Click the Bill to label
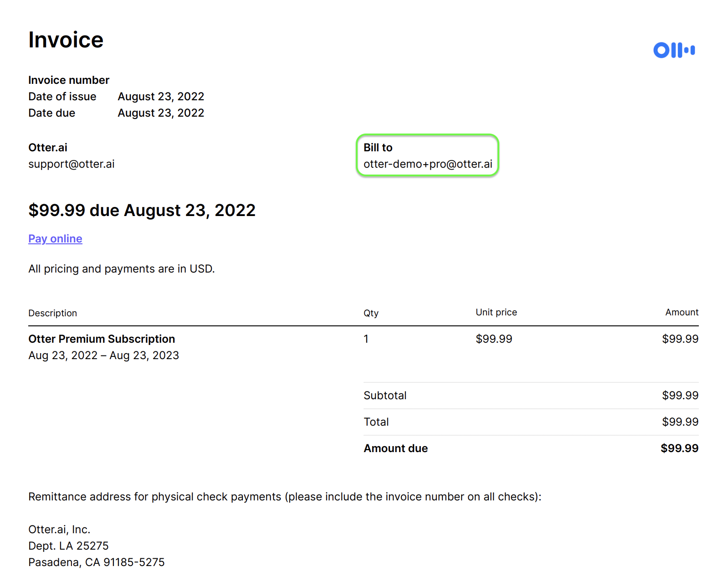Screen dimensions: 728x587 pyautogui.click(x=378, y=148)
